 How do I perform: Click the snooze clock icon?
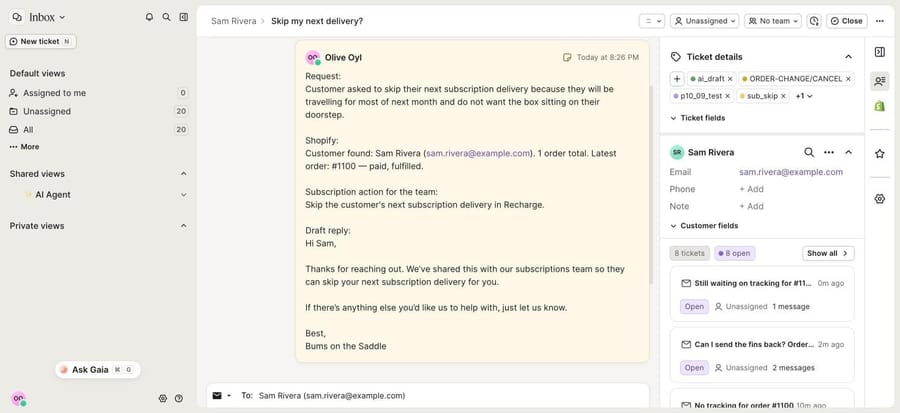tap(814, 21)
